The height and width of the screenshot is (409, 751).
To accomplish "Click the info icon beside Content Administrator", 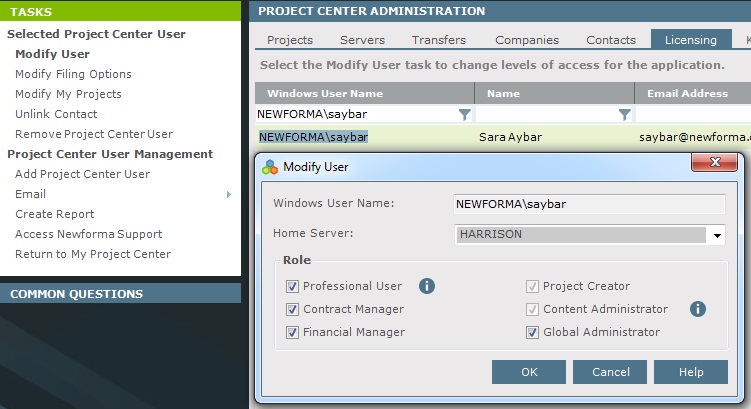I will pos(698,309).
